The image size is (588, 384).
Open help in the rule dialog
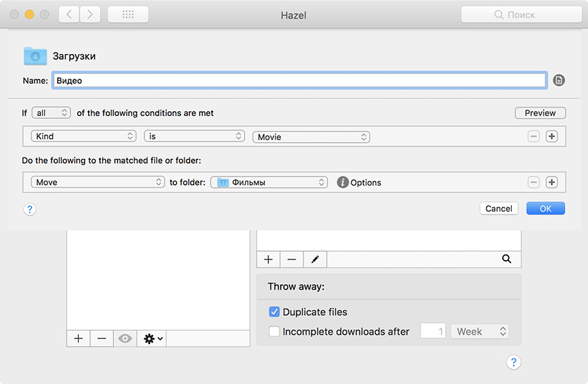click(30, 209)
